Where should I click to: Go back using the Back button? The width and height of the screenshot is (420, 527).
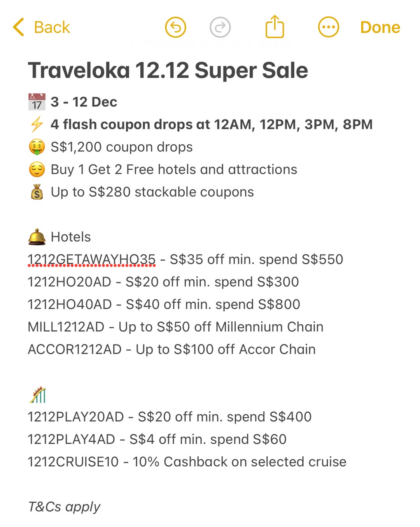[52, 27]
